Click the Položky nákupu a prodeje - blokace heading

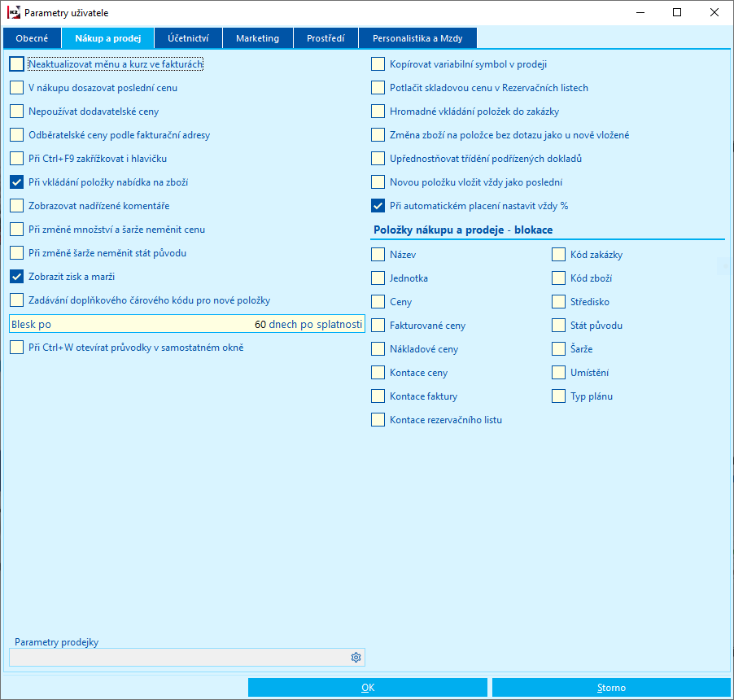463,230
